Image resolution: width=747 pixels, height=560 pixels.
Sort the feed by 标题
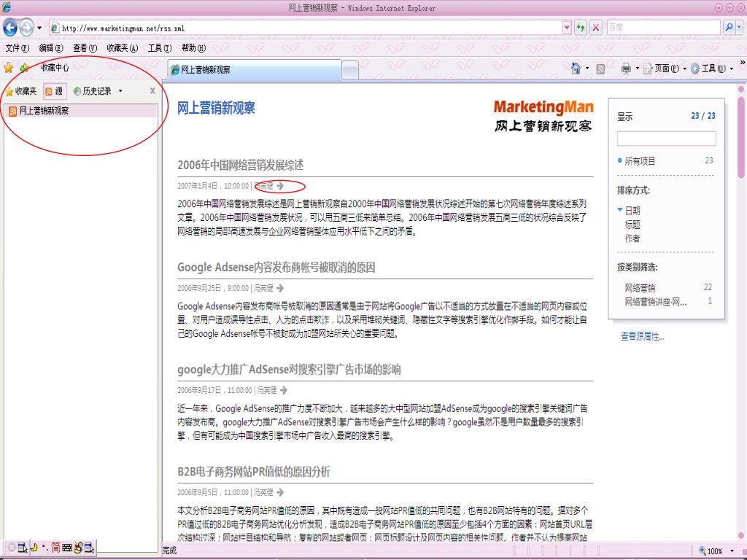pyautogui.click(x=632, y=225)
